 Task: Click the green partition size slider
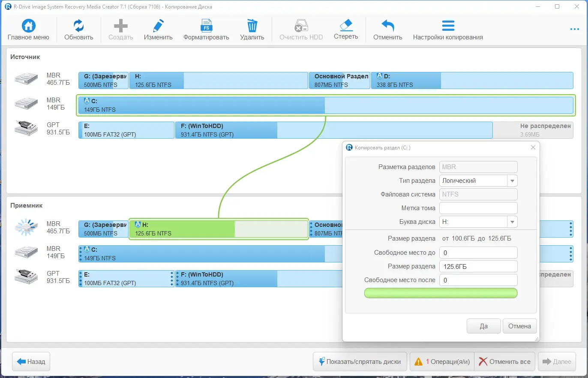[441, 293]
